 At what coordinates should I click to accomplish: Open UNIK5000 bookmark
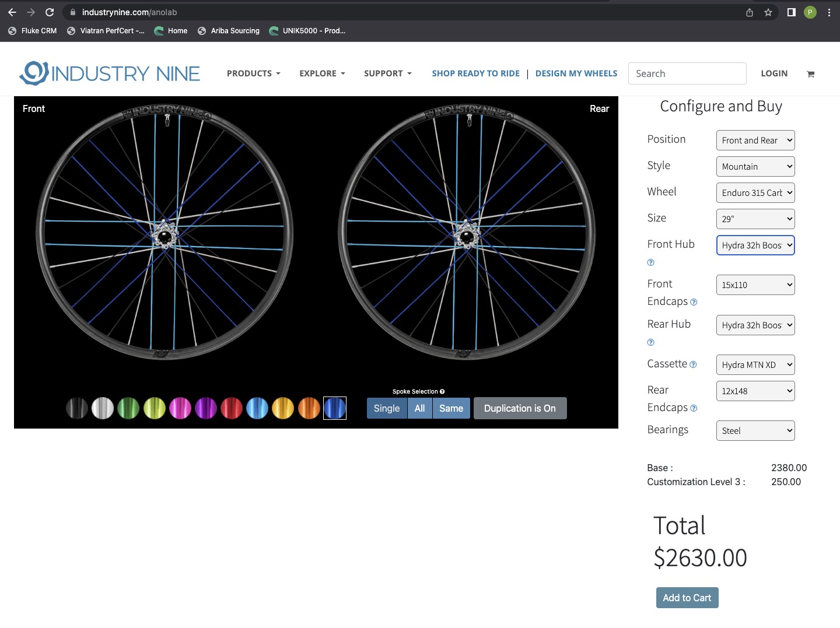coord(307,31)
